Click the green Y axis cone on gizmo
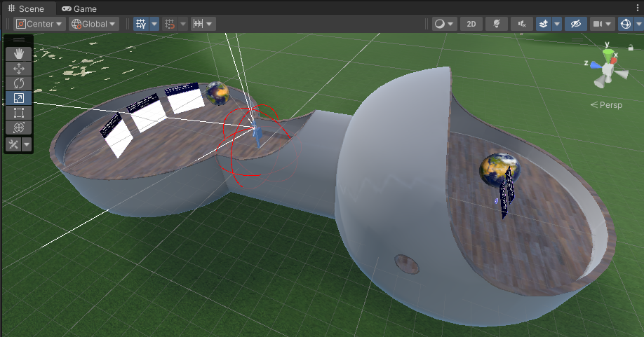This screenshot has width=644, height=337. pos(608,55)
